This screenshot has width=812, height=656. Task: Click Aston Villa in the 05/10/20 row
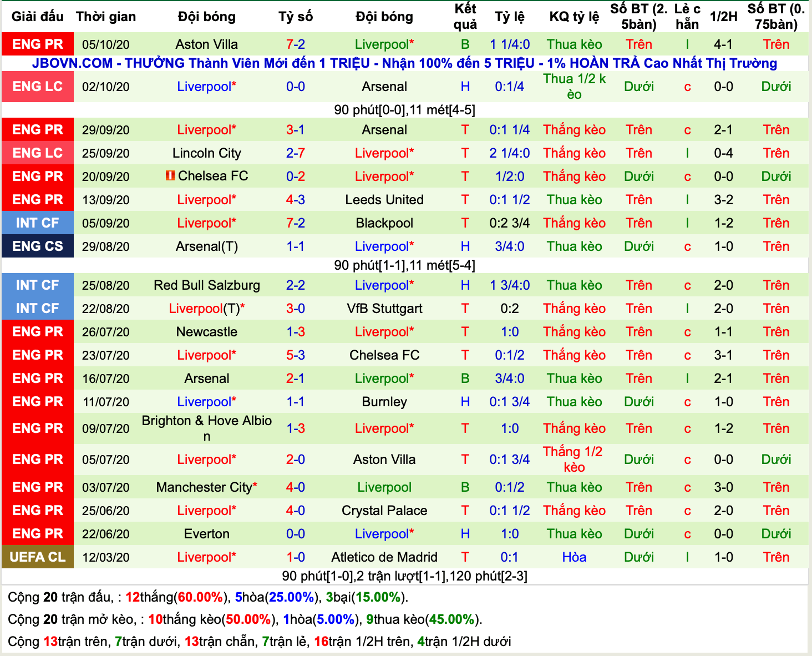207,44
